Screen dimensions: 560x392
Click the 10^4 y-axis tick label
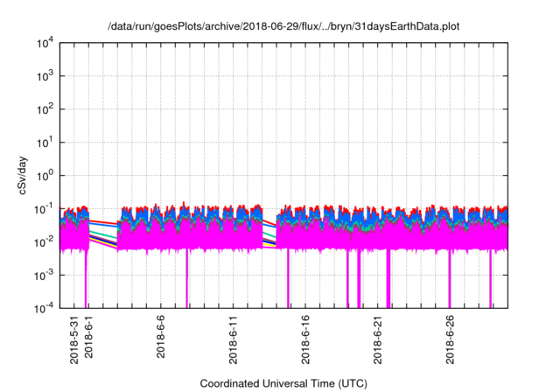click(45, 44)
